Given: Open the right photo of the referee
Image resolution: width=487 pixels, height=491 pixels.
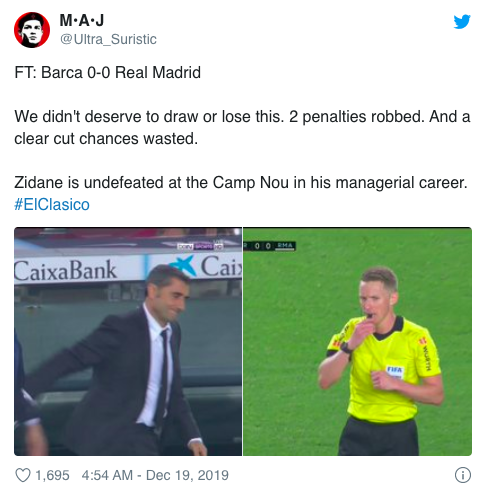Looking at the screenshot, I should click(357, 341).
